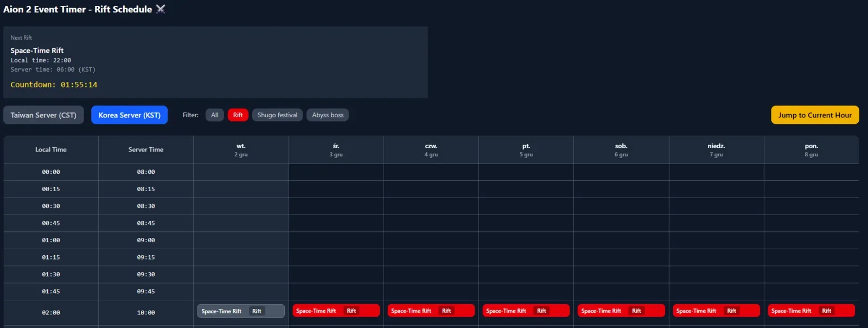
Task: Click server time 10:00 cell
Action: 146,313
